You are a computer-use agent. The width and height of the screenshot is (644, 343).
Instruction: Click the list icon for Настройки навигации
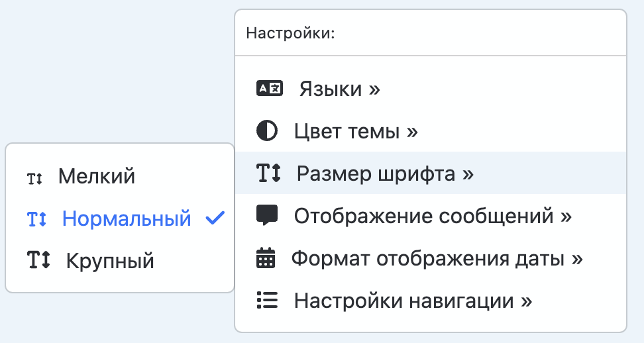[267, 301]
